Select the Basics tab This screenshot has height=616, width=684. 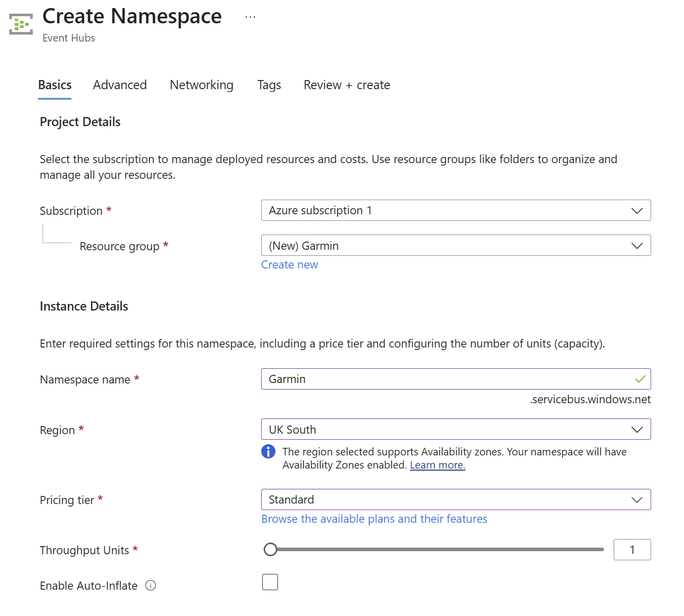pos(55,85)
